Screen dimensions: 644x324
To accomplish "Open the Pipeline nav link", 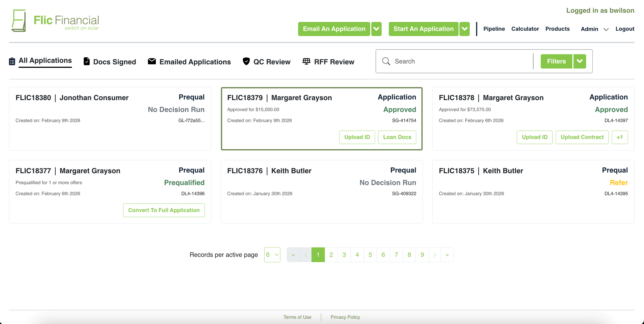I will [494, 29].
